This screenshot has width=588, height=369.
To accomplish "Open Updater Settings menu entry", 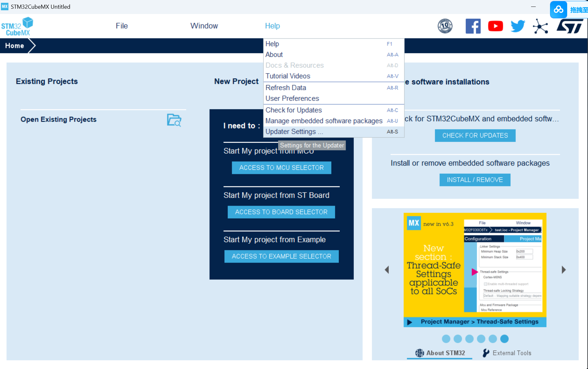I will [334, 132].
